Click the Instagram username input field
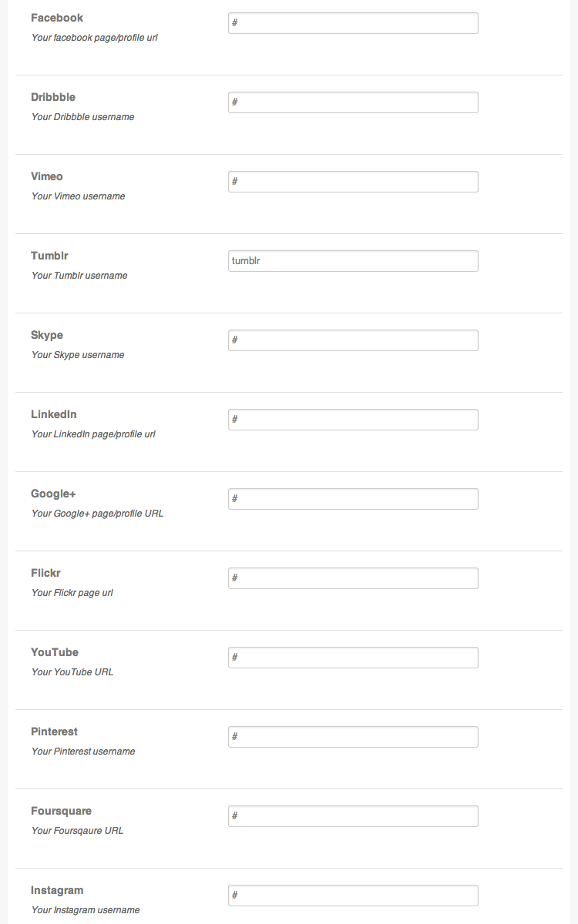578x924 pixels. click(353, 896)
